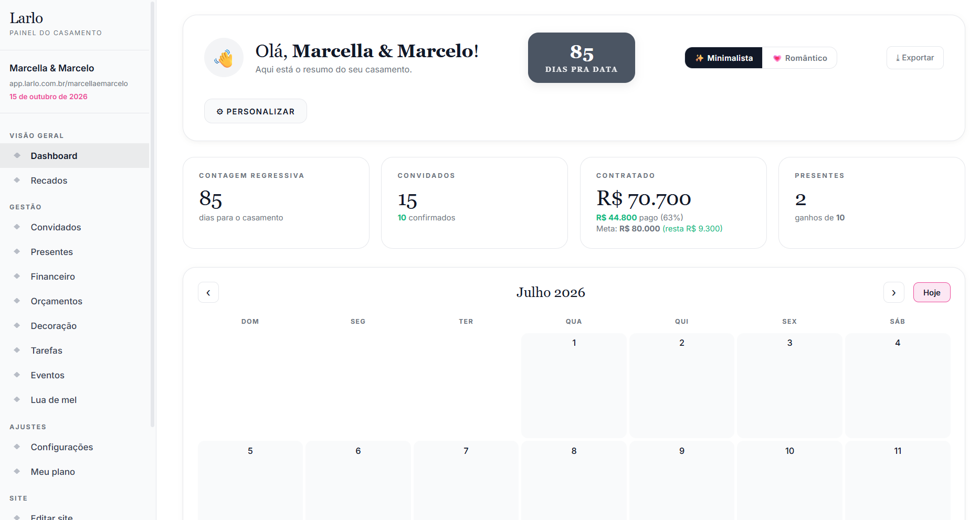The width and height of the screenshot is (980, 520).
Task: Click the Exportar button
Action: pos(915,58)
